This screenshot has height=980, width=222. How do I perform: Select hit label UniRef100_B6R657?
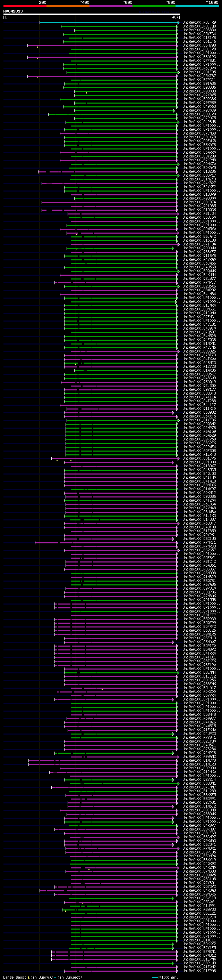[199, 550]
